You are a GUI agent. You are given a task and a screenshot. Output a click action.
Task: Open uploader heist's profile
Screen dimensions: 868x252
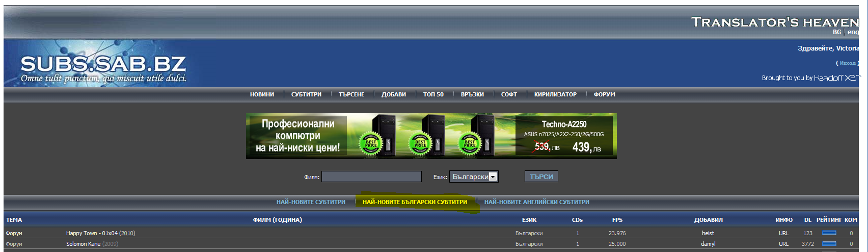[x=708, y=233]
